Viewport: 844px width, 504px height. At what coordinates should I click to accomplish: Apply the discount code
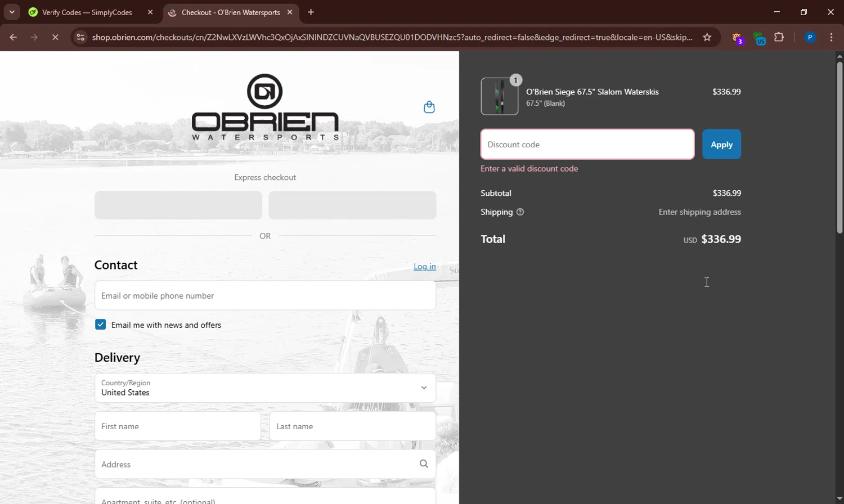(x=721, y=144)
